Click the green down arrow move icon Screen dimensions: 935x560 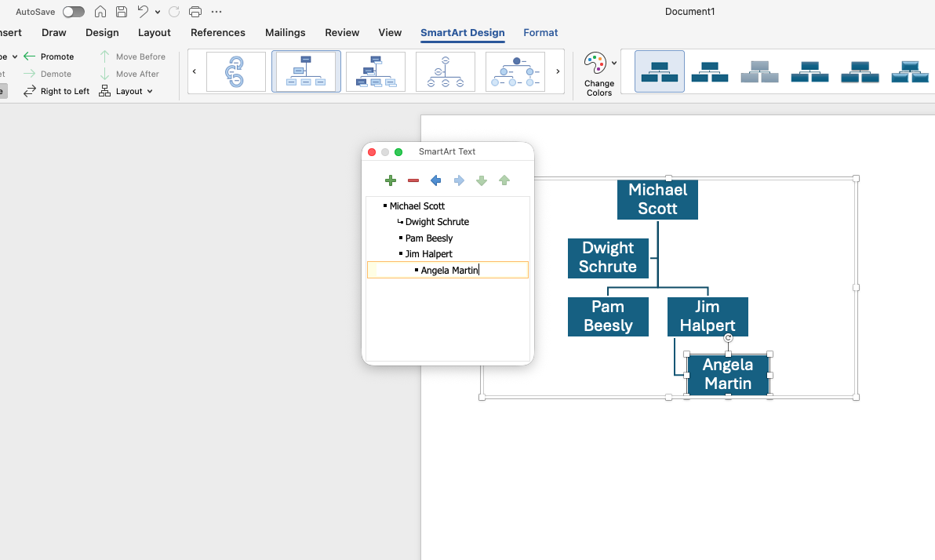click(x=481, y=180)
